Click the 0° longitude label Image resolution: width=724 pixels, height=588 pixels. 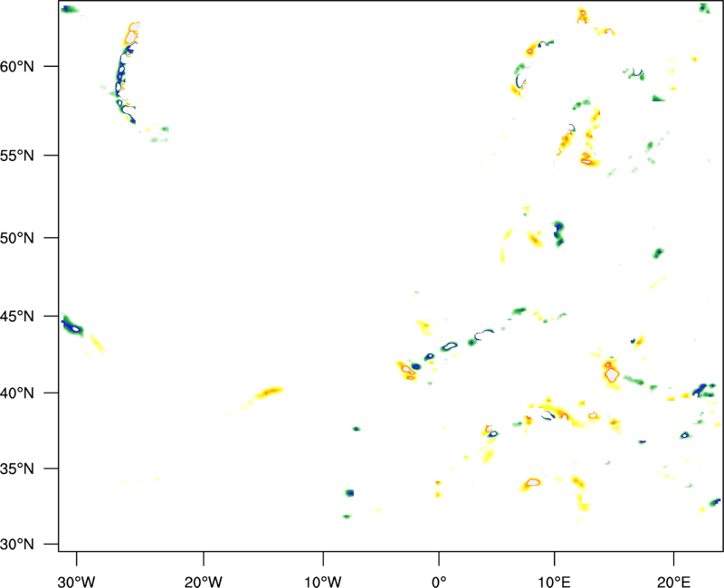click(x=439, y=582)
